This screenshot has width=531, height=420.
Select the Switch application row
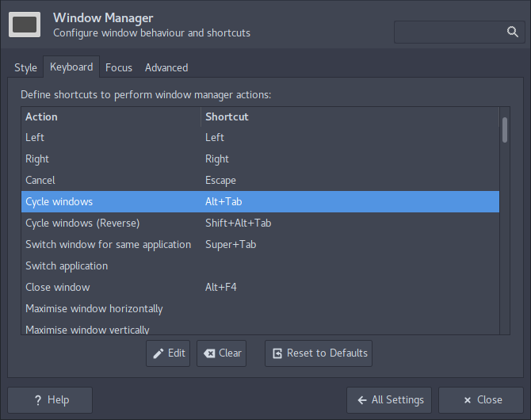pyautogui.click(x=260, y=266)
